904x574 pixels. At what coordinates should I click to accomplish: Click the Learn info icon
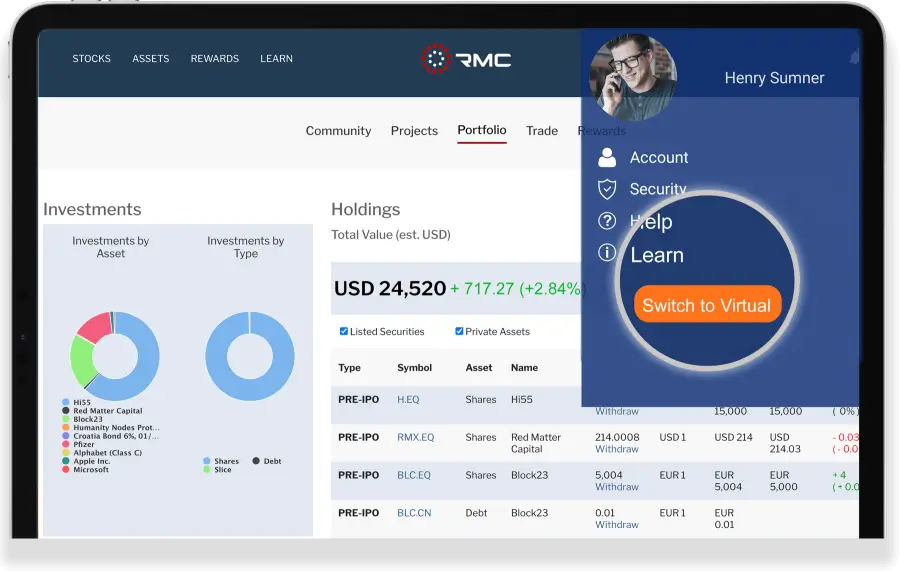[x=607, y=253]
